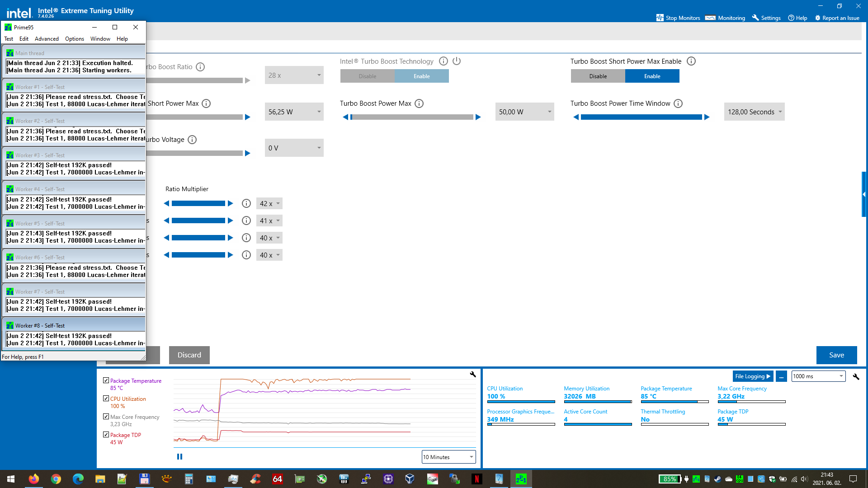Adjust the 42 x ratio multiplier slider
Viewport: 868px width, 488px height.
point(198,203)
